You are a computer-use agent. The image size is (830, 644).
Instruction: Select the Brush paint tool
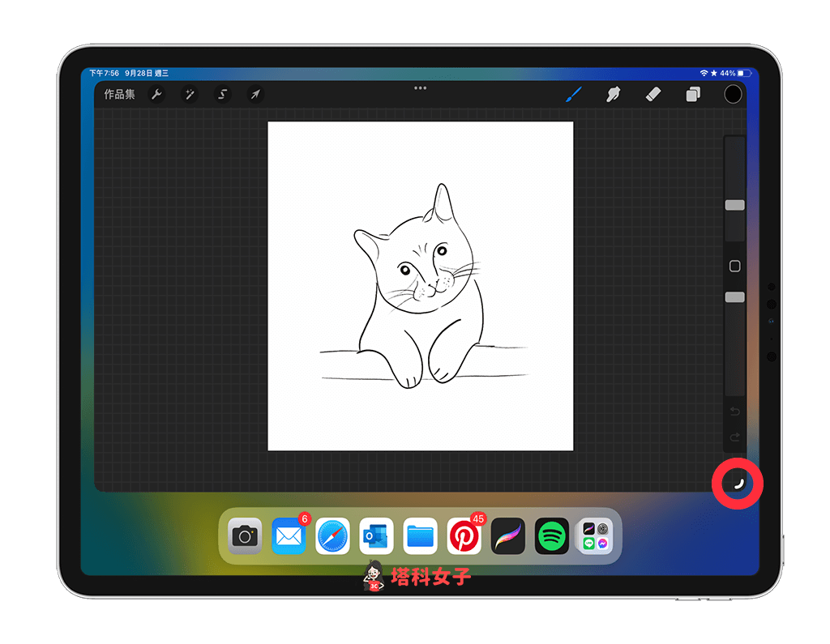click(573, 95)
